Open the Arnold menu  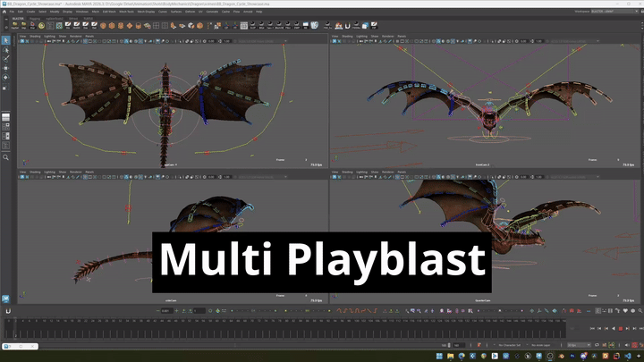click(x=248, y=12)
